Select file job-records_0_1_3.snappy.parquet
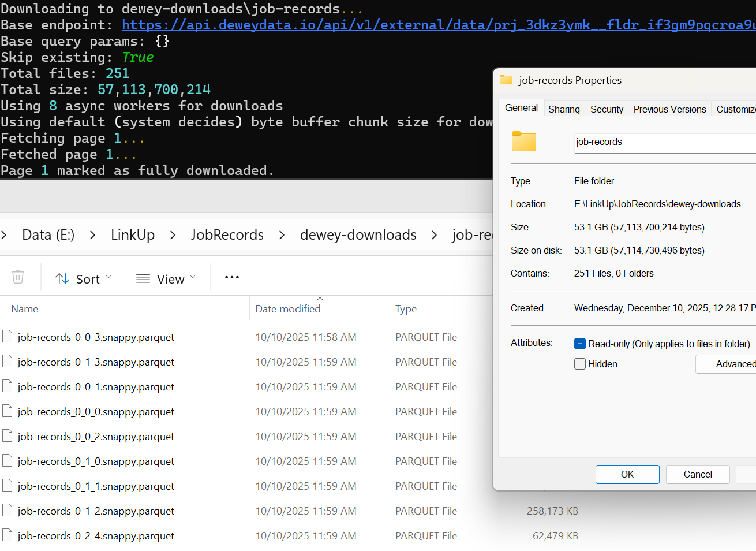This screenshot has width=756, height=551. coord(96,362)
